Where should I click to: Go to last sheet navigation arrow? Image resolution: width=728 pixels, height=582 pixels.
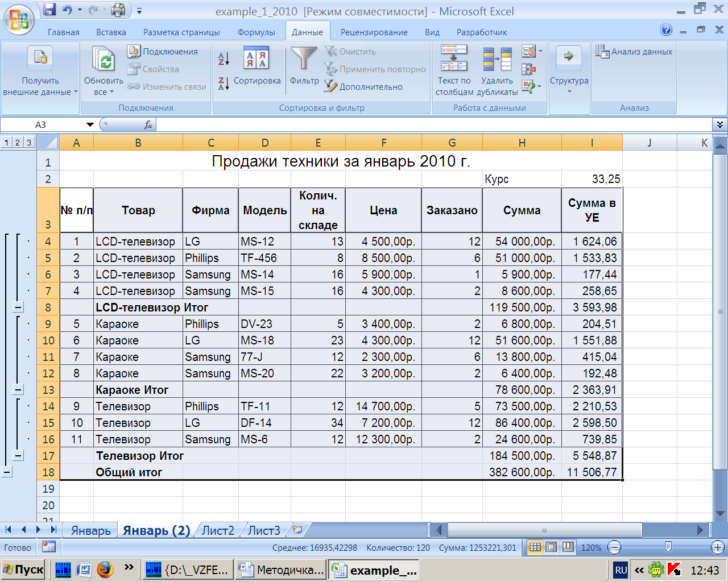coord(53,530)
